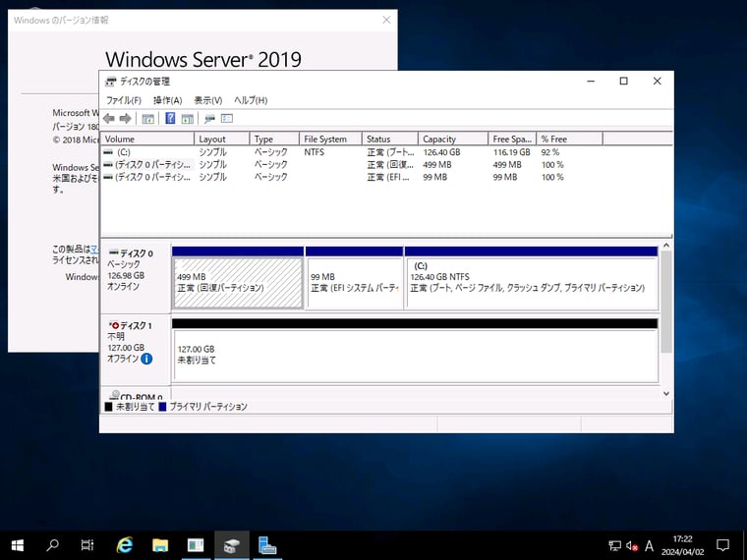Click the 92 % free cell
The width and height of the screenshot is (747, 560).
[550, 152]
